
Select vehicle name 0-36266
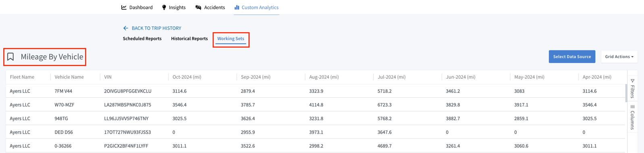click(x=63, y=146)
